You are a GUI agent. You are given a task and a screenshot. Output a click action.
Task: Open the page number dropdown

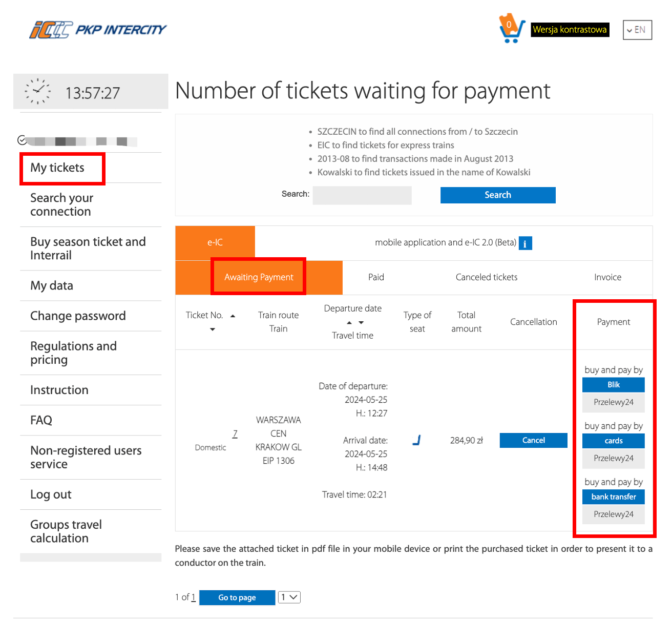click(x=289, y=597)
